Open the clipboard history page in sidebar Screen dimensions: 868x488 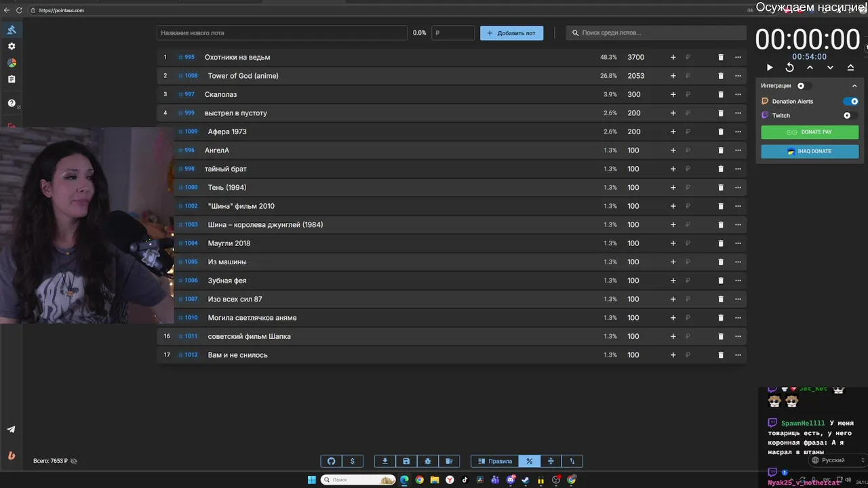click(x=12, y=79)
